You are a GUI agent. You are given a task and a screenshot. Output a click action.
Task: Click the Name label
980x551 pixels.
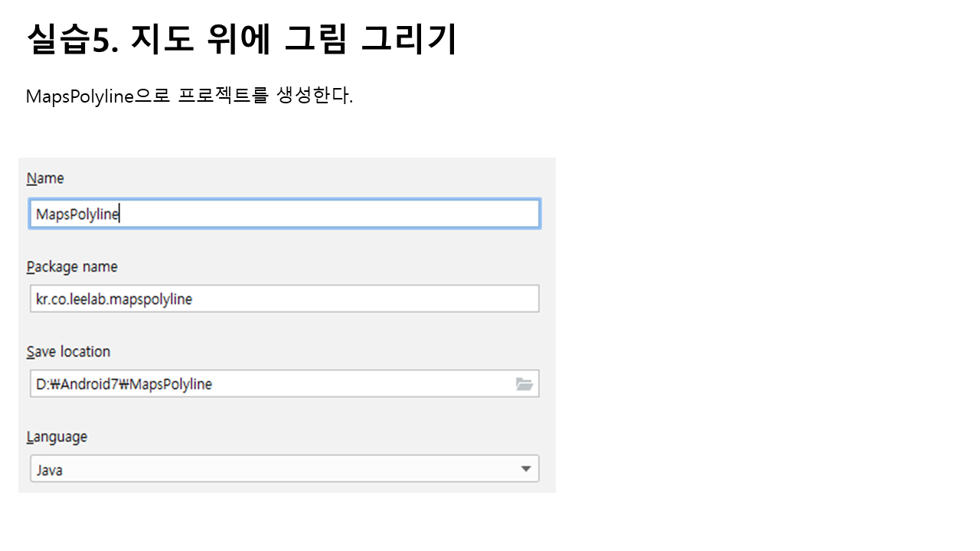[x=45, y=178]
